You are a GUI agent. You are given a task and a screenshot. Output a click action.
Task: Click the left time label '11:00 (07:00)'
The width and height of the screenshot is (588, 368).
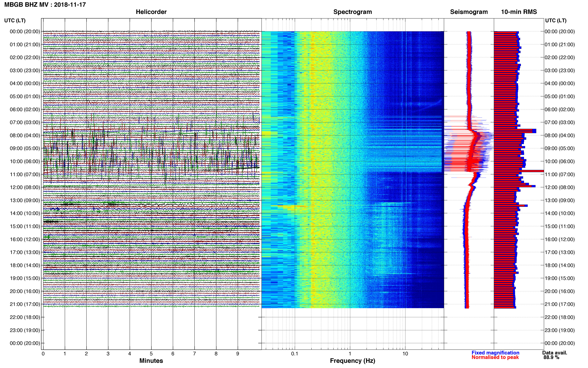pos(25,174)
